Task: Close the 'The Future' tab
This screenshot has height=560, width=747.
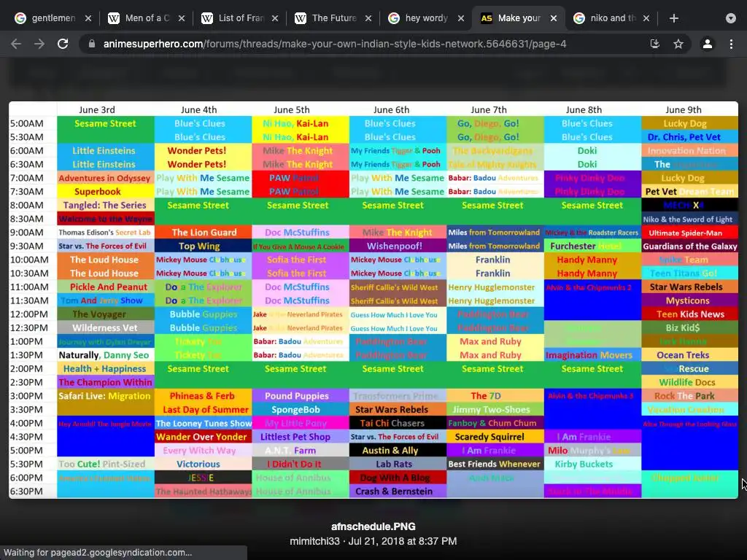Action: pyautogui.click(x=368, y=18)
